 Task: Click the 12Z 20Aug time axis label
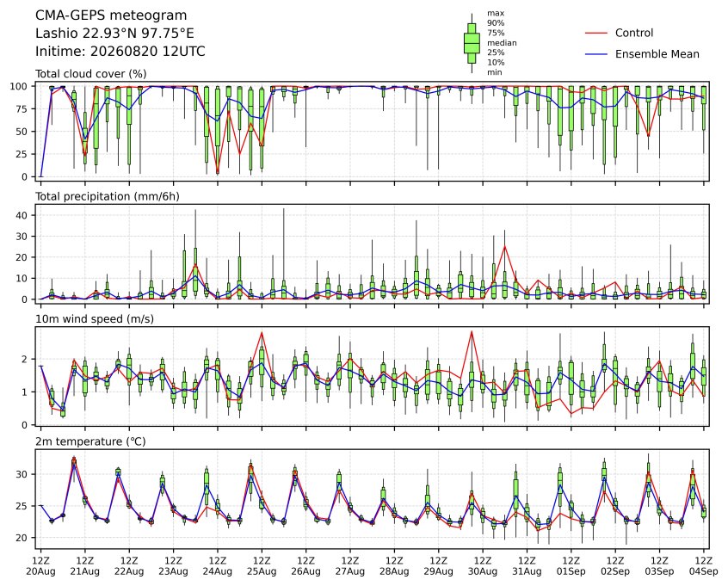point(40,566)
